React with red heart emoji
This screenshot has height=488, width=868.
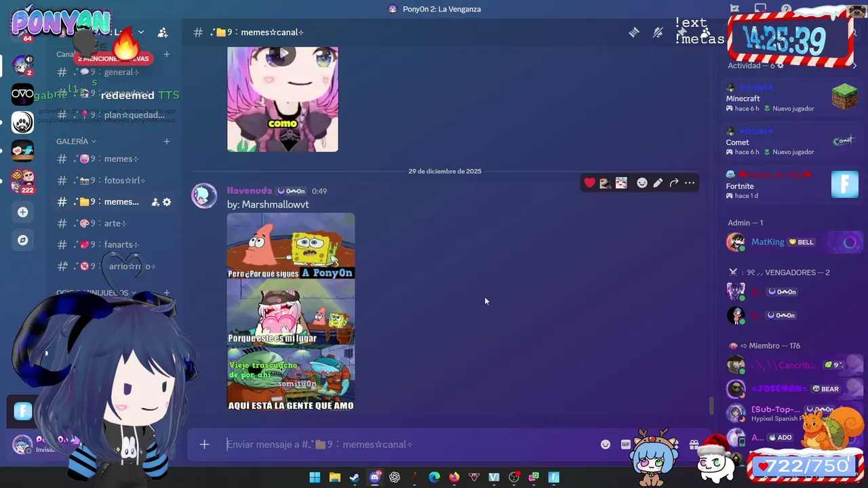[x=589, y=183]
